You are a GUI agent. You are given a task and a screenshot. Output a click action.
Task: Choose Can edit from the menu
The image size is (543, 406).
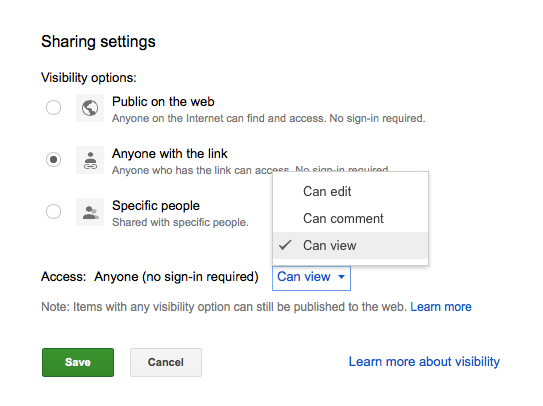click(x=350, y=191)
